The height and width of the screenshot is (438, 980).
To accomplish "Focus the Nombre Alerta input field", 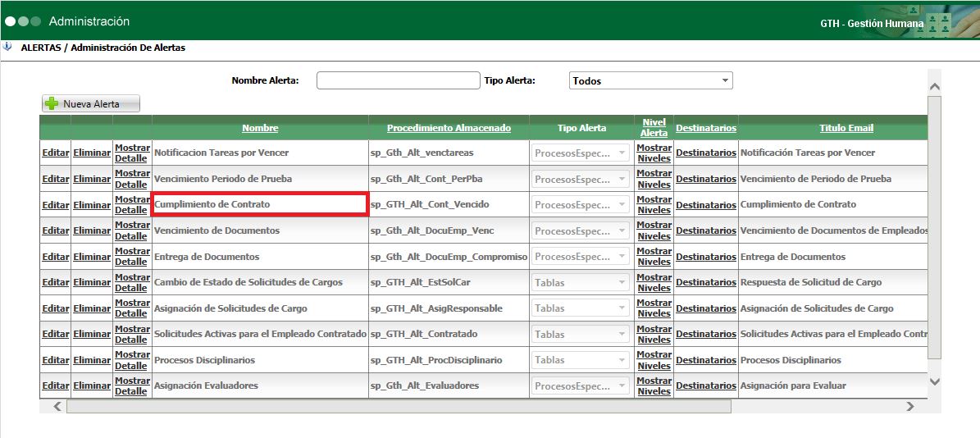I will tap(398, 80).
